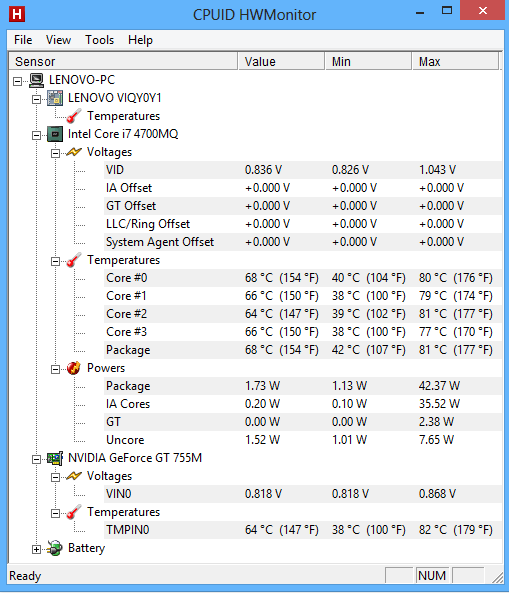
Task: Collapse the Powers group
Action: tap(55, 369)
